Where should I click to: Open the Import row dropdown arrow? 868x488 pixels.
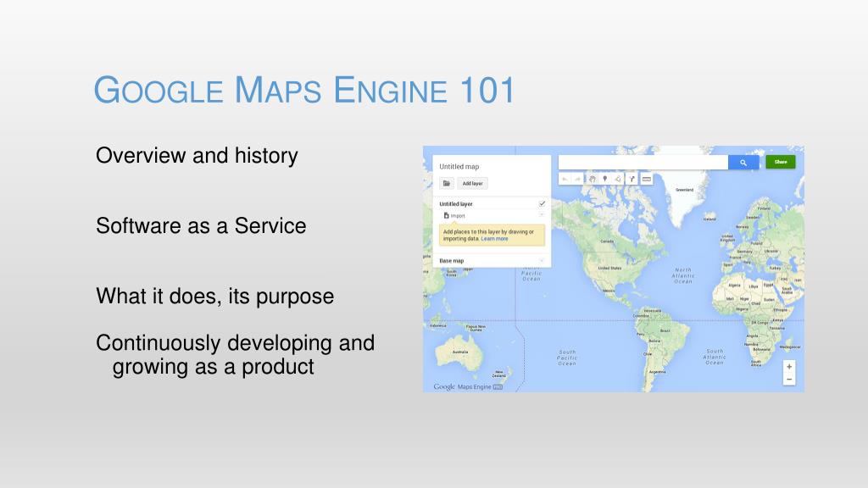(542, 215)
